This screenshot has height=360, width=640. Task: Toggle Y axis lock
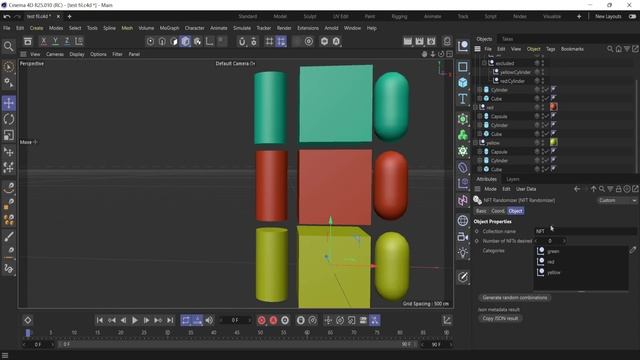tap(55, 41)
